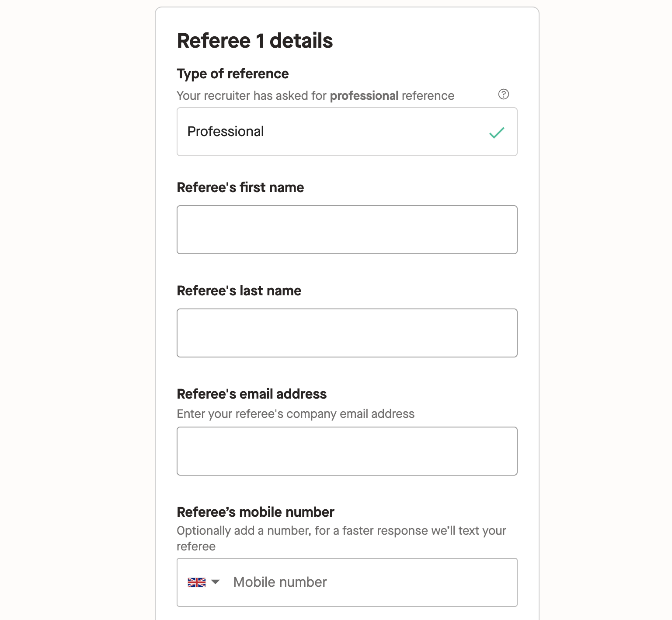The width and height of the screenshot is (672, 620).
Task: Click the Referee 1 details heading
Action: coord(254,41)
